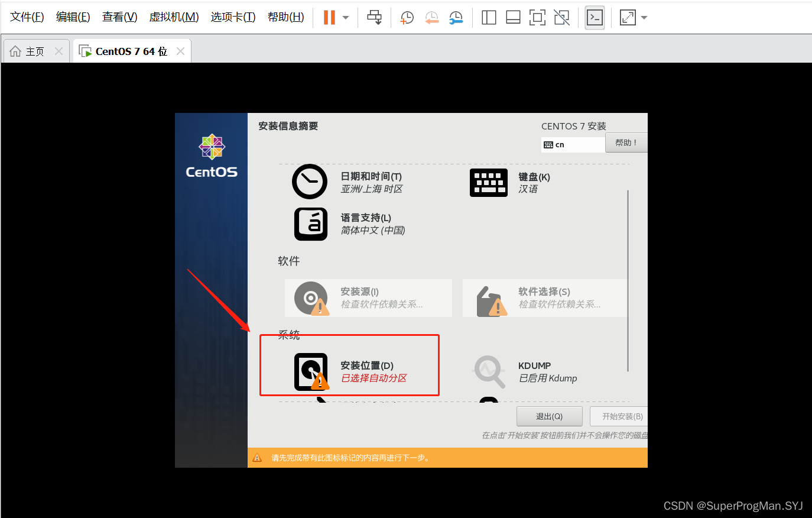The image size is (812, 518).
Task: Expand the stretch display dropdown arrow
Action: pos(644,18)
